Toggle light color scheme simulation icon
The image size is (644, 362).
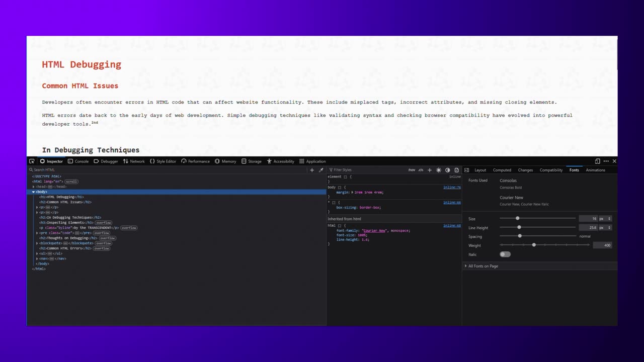click(439, 170)
